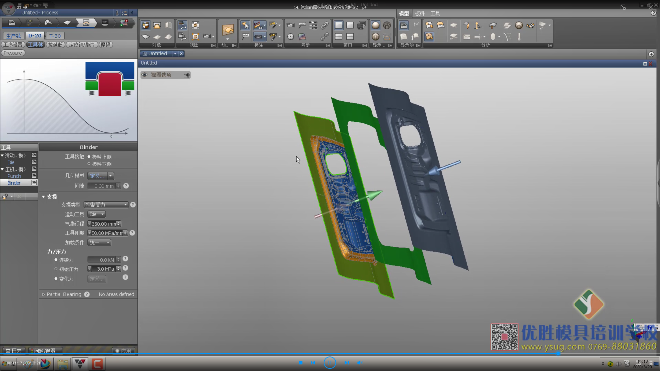The image size is (660, 371).
Task: Select the radio button beside the 0.00 N force field
Action: [56, 259]
